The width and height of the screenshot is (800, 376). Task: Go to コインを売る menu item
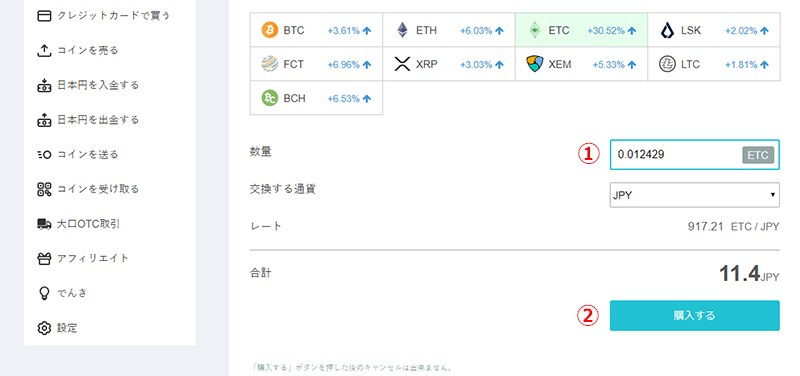(78, 51)
